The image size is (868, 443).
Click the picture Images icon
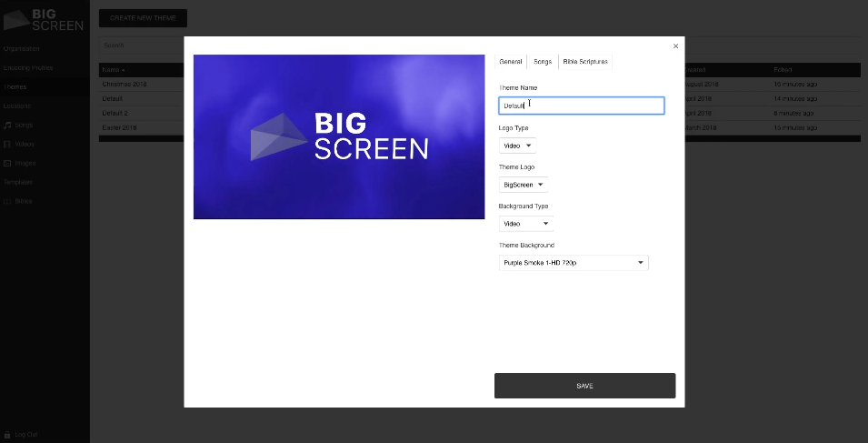tap(7, 164)
